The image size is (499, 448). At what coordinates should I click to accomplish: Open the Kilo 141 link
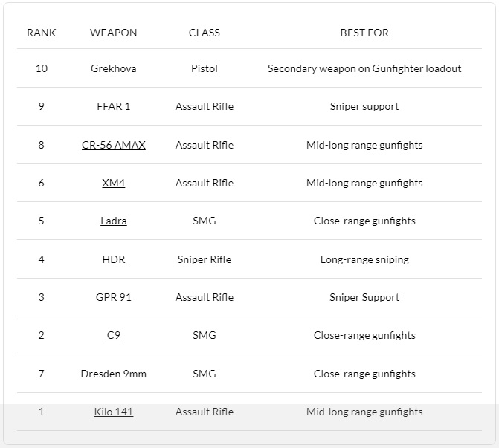click(x=113, y=412)
